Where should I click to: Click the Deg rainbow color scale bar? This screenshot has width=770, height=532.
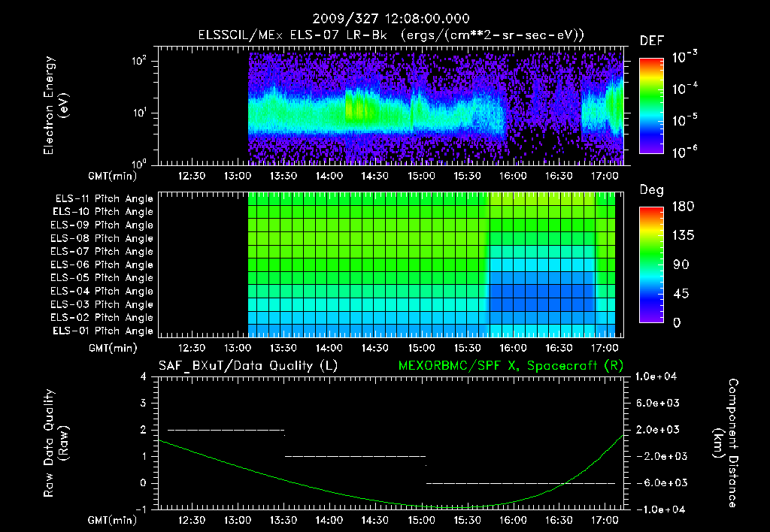(652, 264)
